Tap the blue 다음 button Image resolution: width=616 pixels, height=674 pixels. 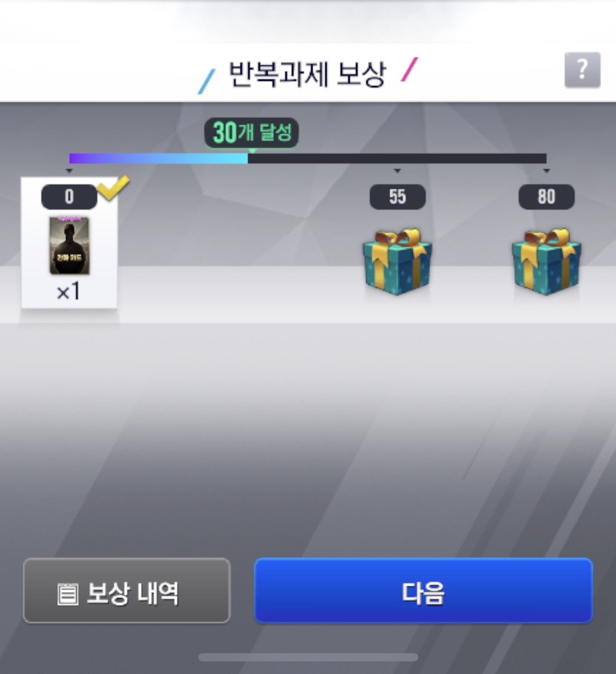(x=423, y=591)
